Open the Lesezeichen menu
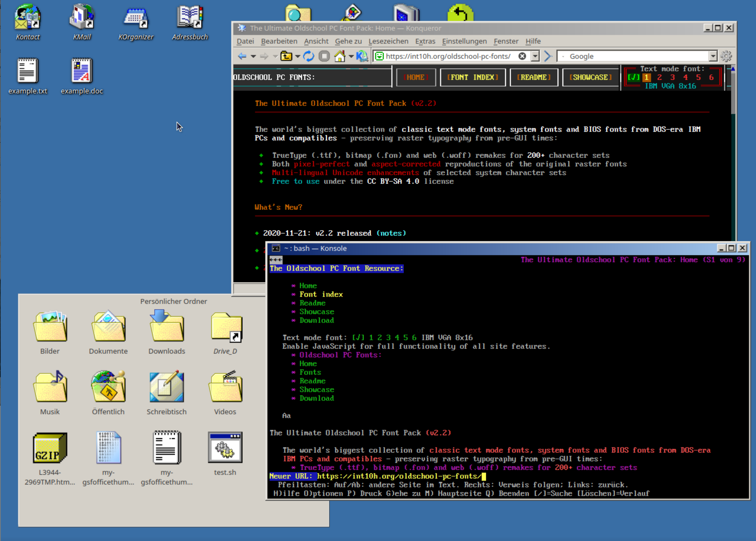Viewport: 756px width, 541px height. tap(388, 41)
